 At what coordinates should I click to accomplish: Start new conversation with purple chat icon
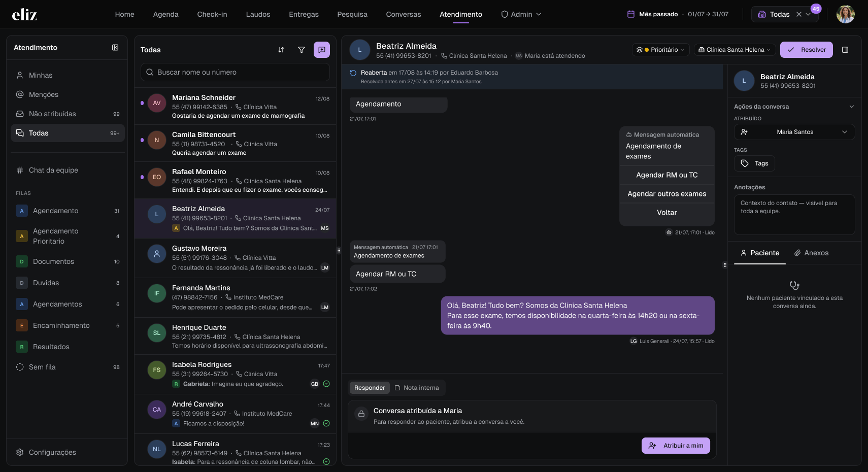[322, 50]
